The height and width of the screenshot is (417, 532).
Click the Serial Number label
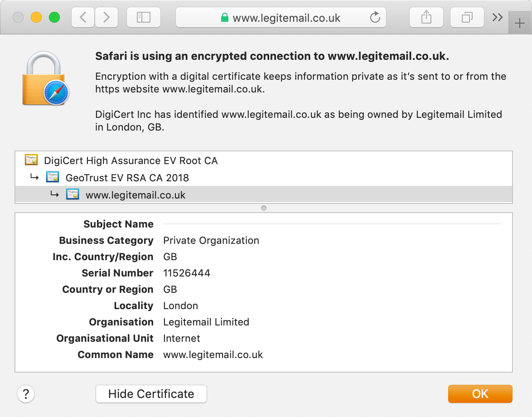117,273
